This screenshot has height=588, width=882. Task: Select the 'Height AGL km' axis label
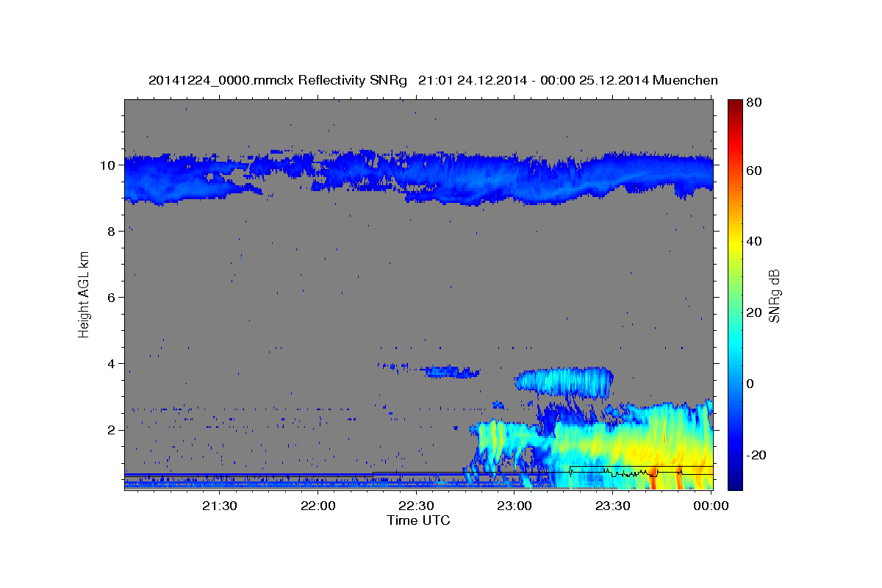(85, 294)
